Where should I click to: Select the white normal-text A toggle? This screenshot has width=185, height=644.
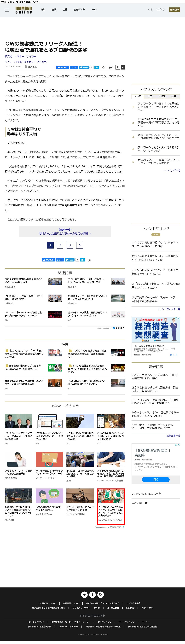coord(117,67)
